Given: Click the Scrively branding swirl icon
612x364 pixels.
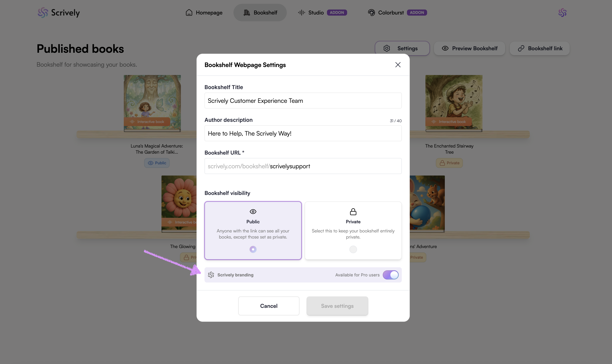Looking at the screenshot, I should pyautogui.click(x=211, y=275).
